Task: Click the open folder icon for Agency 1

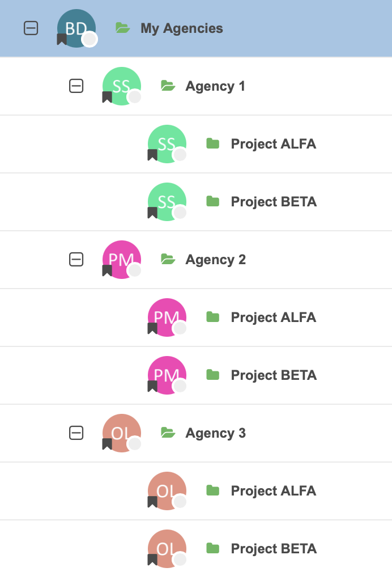Action: coord(168,86)
